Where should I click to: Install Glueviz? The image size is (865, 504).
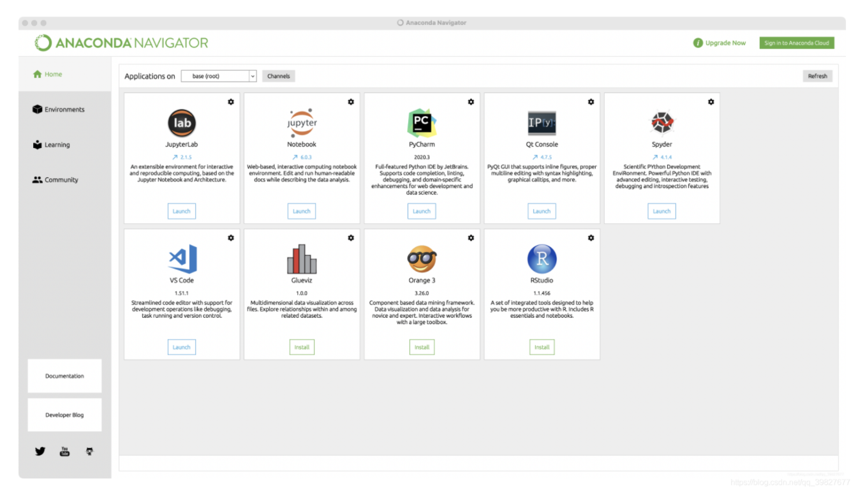tap(302, 347)
